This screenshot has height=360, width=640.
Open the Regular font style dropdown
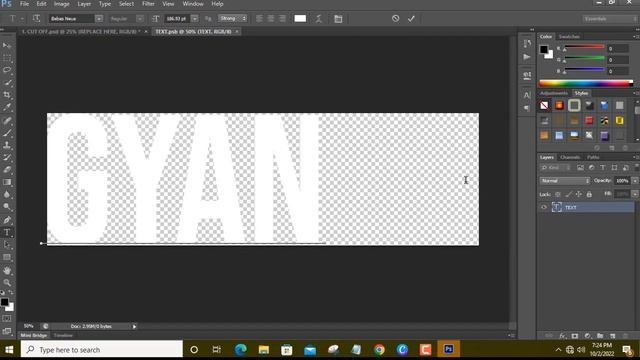coord(140,18)
